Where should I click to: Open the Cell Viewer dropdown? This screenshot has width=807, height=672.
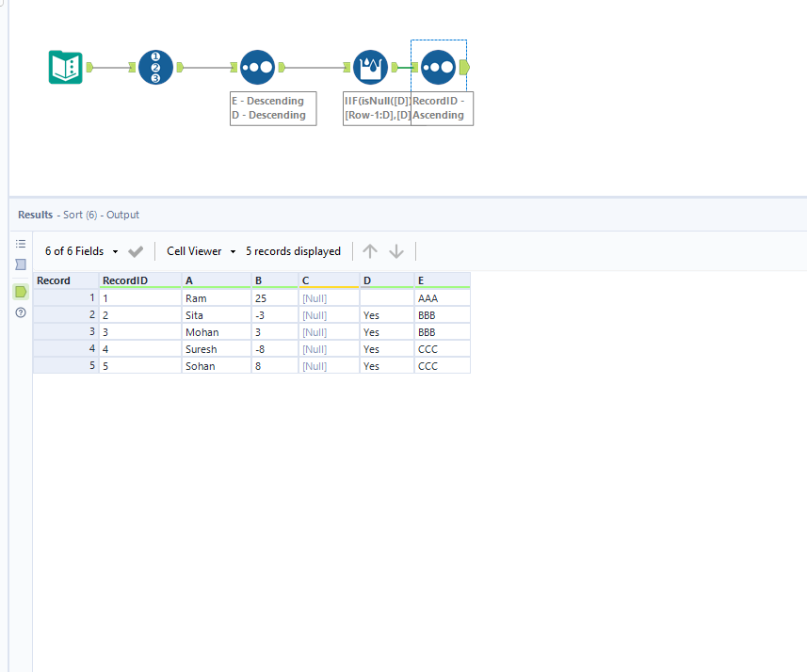202,251
